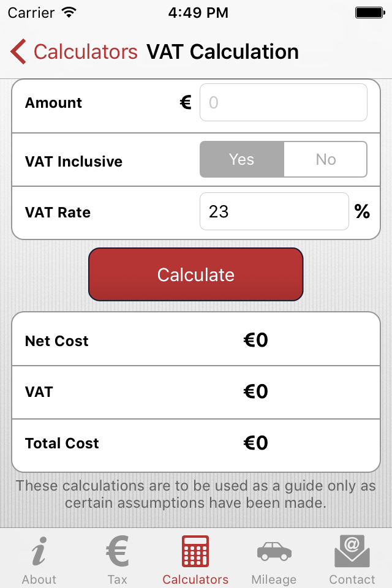
Task: Tap the Net Cost result value
Action: [255, 341]
